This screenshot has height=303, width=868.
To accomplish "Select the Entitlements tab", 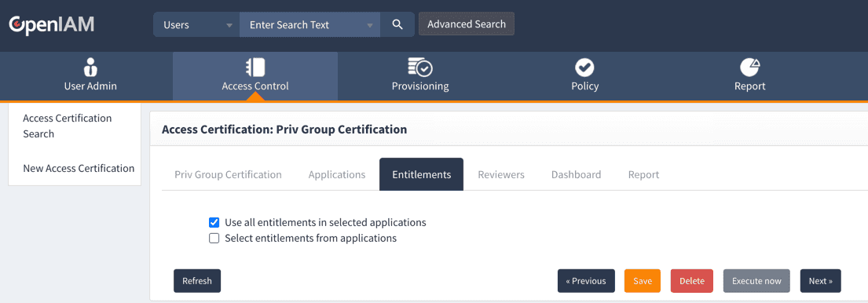I will click(421, 175).
